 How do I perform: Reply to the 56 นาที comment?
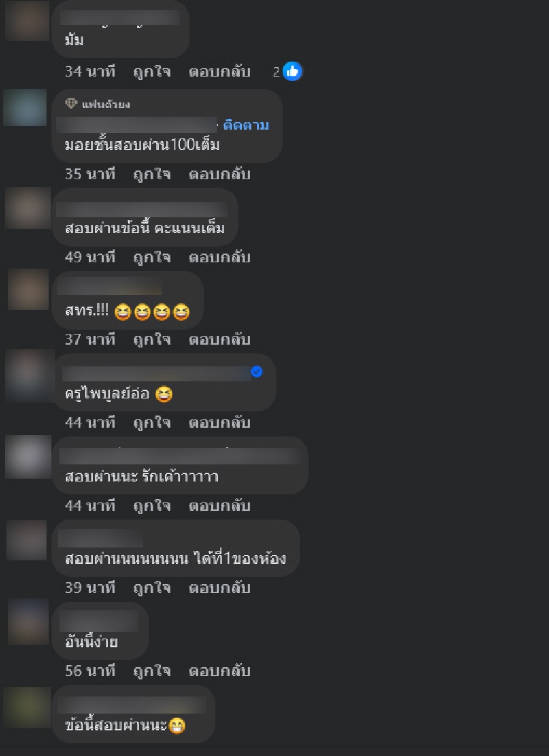click(x=220, y=671)
